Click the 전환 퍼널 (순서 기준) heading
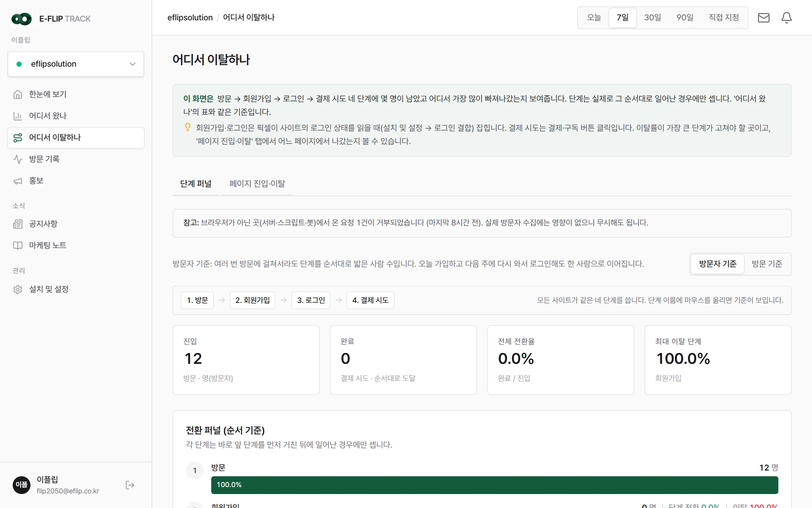The image size is (812, 508). [225, 430]
